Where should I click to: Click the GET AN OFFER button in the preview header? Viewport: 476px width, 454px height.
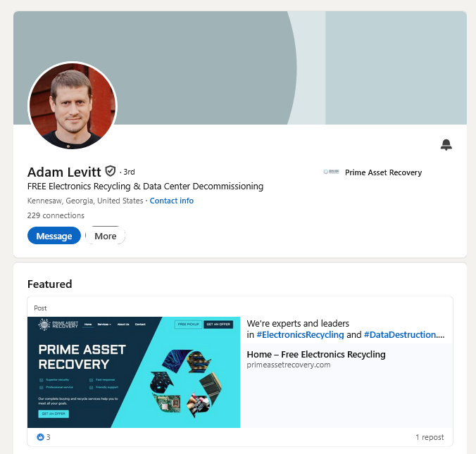(218, 324)
